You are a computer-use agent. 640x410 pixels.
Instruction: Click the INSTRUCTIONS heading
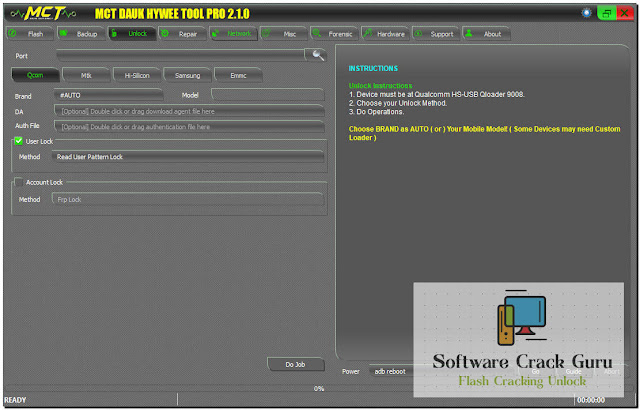coord(373,69)
